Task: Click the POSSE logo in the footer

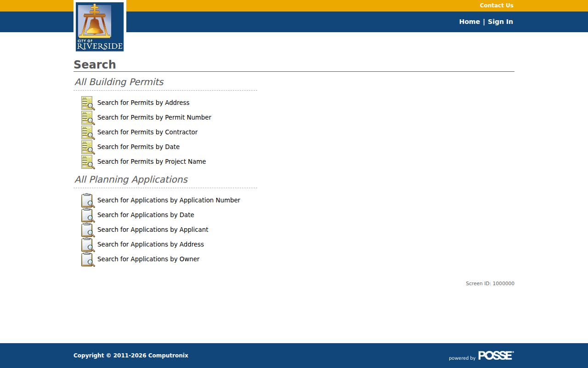Action: pyautogui.click(x=496, y=355)
